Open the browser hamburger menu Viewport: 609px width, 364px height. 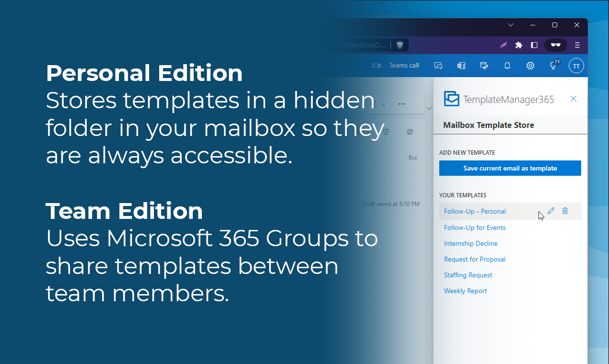577,45
